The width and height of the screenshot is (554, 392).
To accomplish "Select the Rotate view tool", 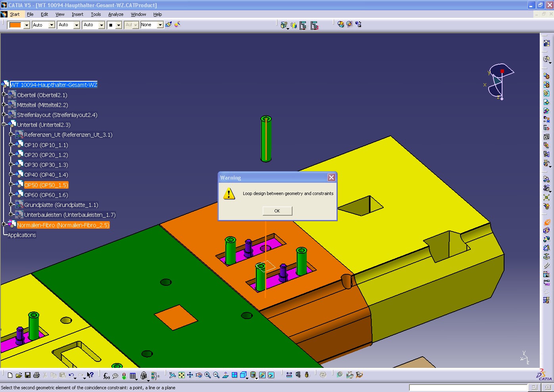I will click(x=199, y=375).
